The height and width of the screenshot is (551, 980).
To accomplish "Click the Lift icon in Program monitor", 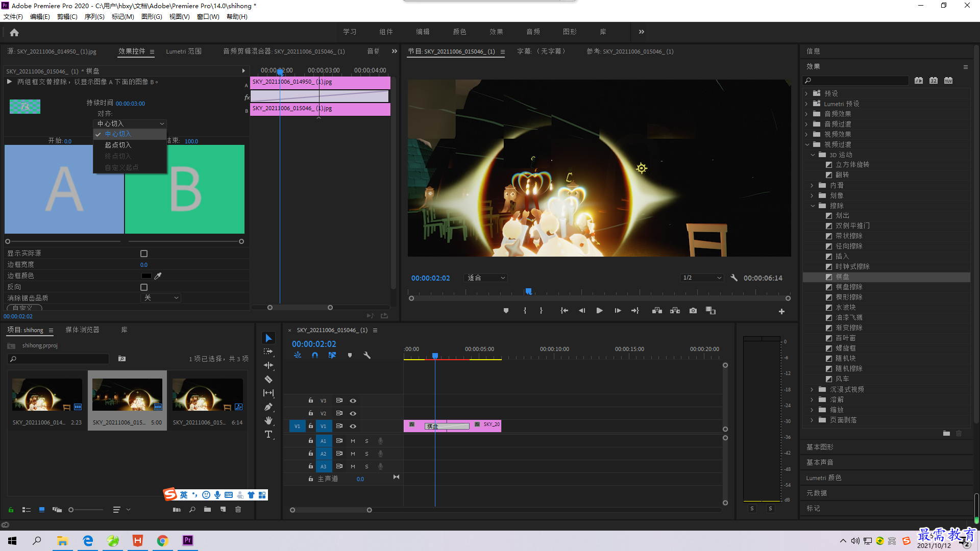I will [x=657, y=311].
